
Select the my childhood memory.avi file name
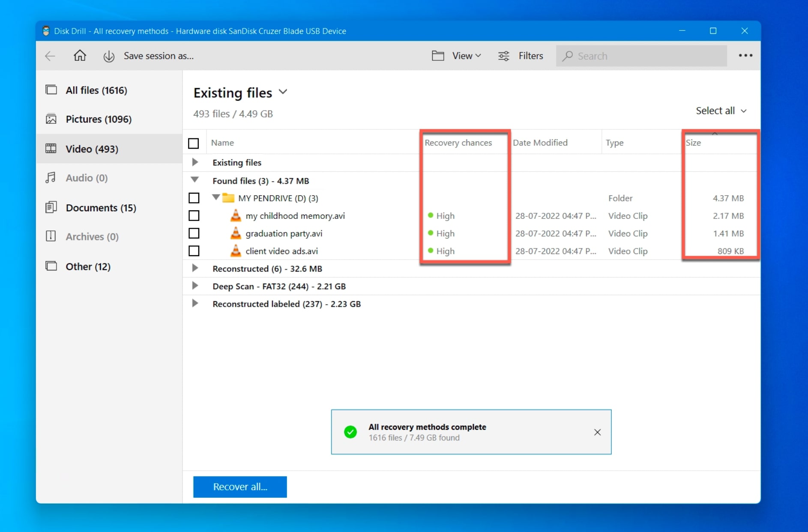coord(295,215)
